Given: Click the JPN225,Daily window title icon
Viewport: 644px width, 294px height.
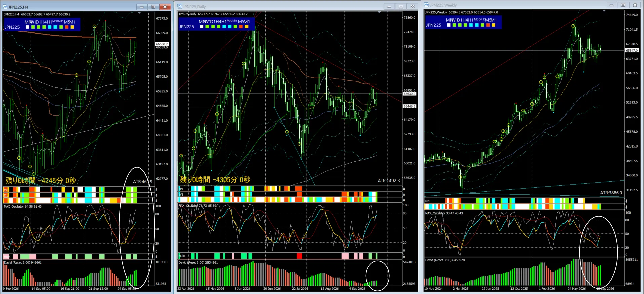Looking at the screenshot, I should 180,6.
